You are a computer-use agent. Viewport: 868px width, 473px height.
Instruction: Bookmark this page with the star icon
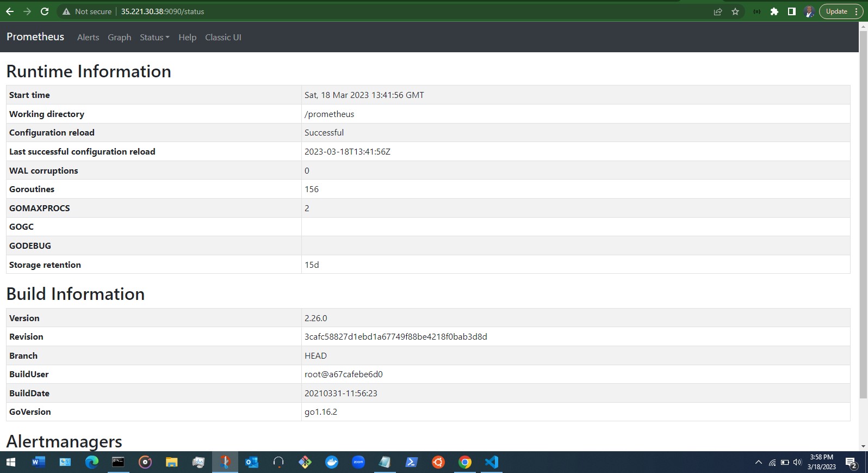735,11
